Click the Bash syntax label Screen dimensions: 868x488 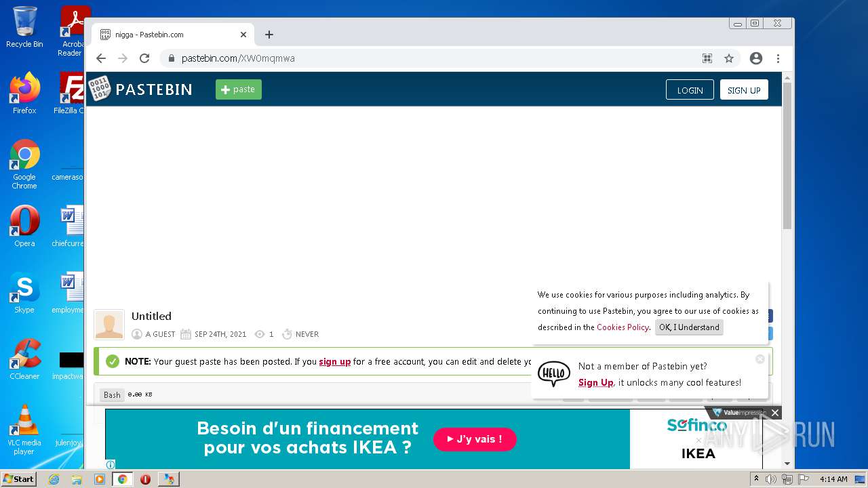click(112, 394)
